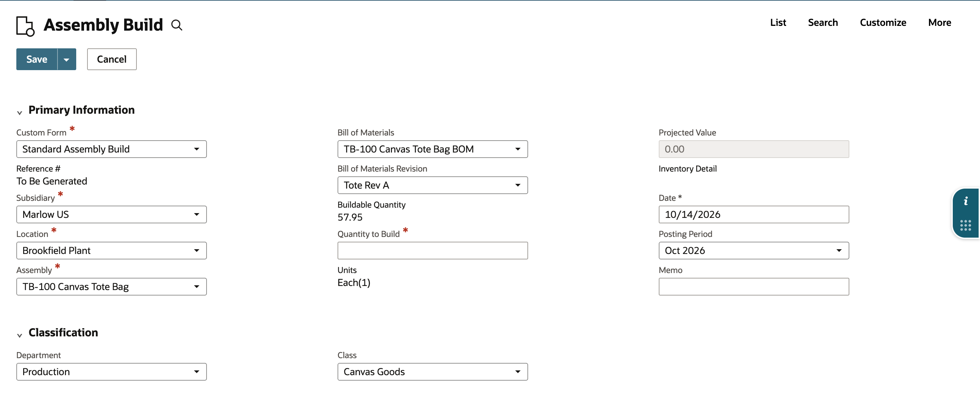Click the Assembly Build record type icon
The height and width of the screenshot is (399, 980).
(x=26, y=26)
